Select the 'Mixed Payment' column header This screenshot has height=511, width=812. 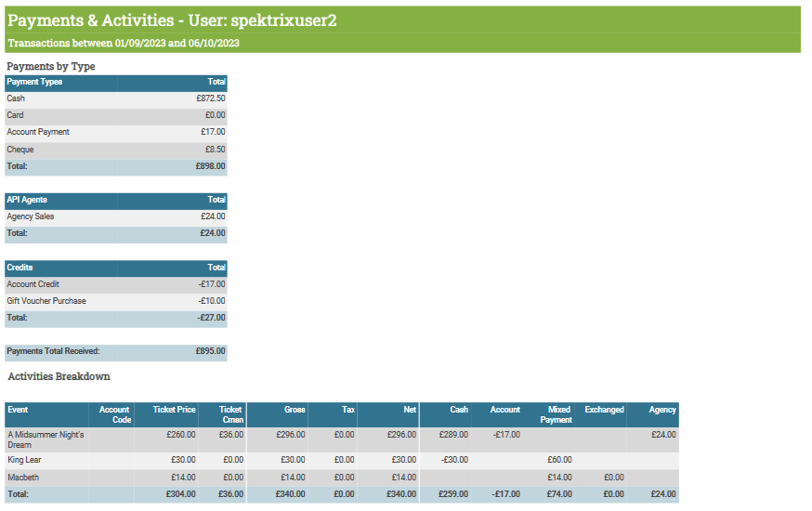557,414
